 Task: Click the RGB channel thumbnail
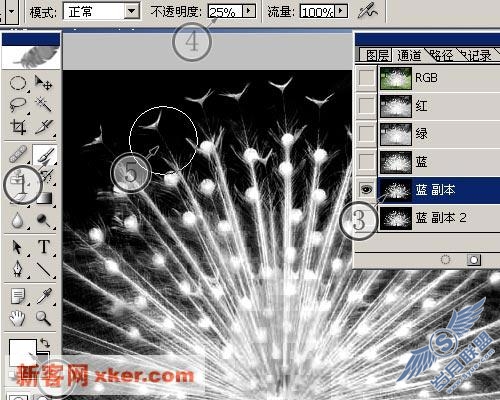click(396, 78)
